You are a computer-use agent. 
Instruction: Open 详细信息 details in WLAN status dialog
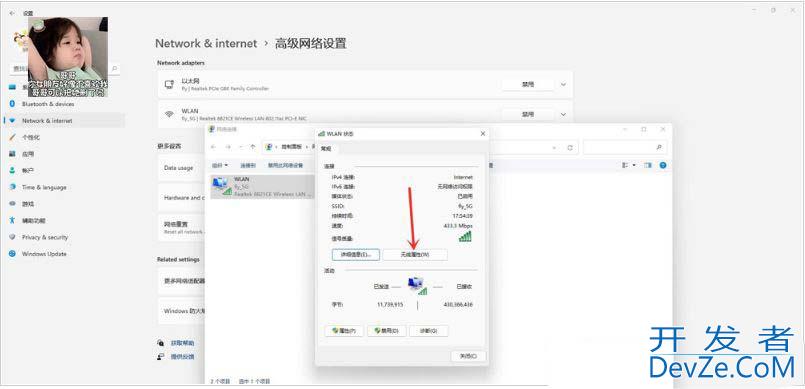point(356,255)
